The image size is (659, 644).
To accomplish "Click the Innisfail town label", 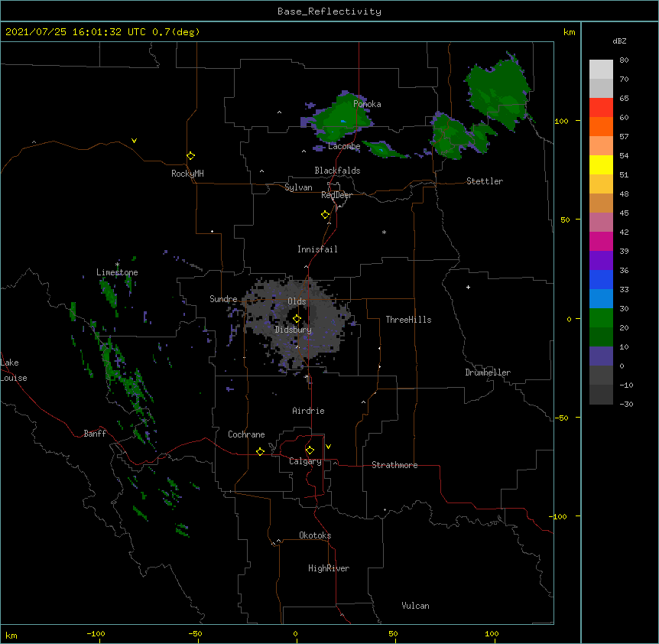I will point(317,249).
